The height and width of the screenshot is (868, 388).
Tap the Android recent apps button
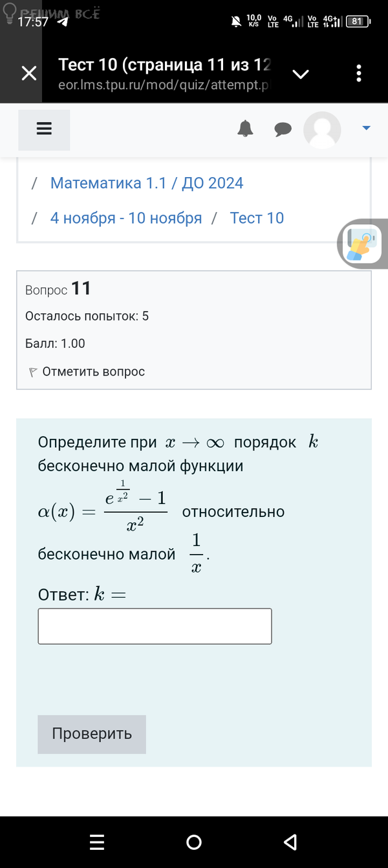pos(97,842)
